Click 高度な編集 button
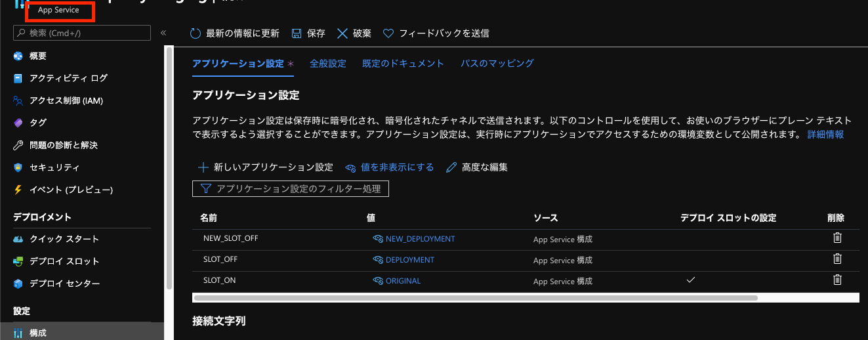 pyautogui.click(x=477, y=167)
